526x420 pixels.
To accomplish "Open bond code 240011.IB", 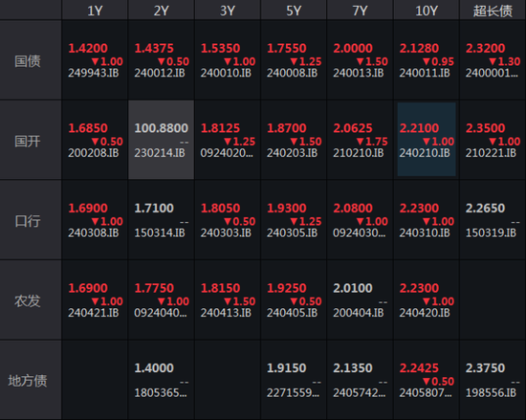I will click(x=425, y=73).
